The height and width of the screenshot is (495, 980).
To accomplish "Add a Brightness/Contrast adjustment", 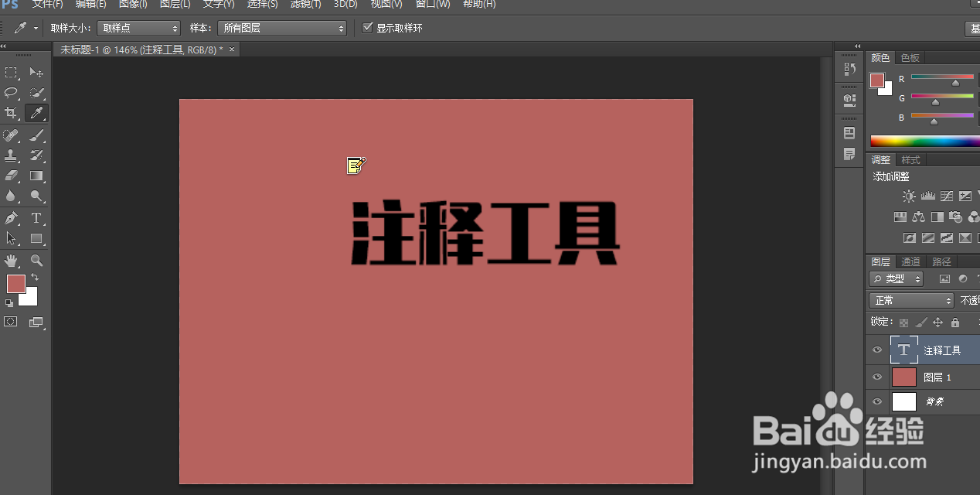I will click(910, 196).
